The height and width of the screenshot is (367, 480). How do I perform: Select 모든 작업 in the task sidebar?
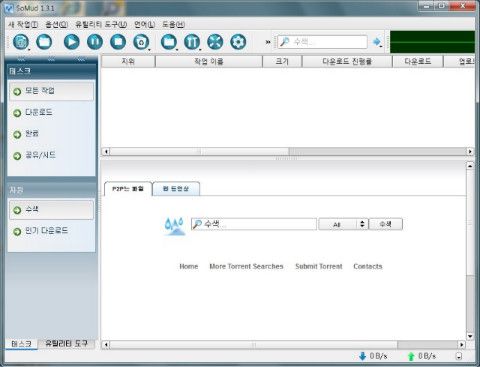(52, 91)
